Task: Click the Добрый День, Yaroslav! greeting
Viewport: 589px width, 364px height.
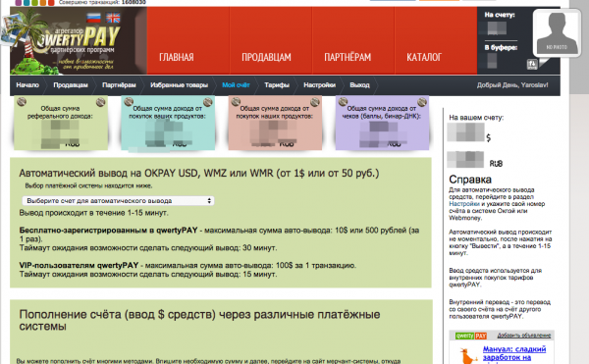Action: pos(512,85)
